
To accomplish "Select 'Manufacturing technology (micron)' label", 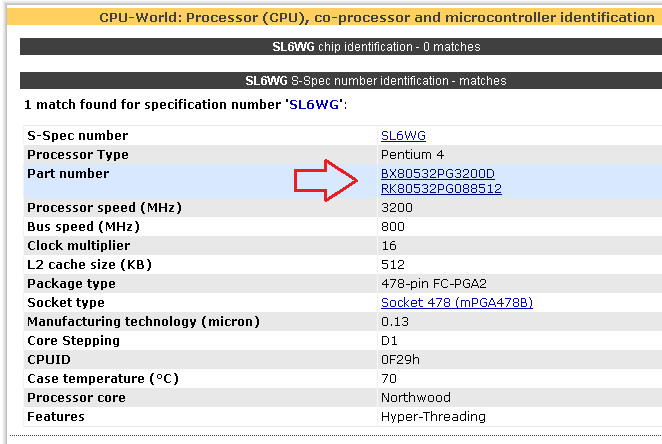I will pyautogui.click(x=143, y=321).
